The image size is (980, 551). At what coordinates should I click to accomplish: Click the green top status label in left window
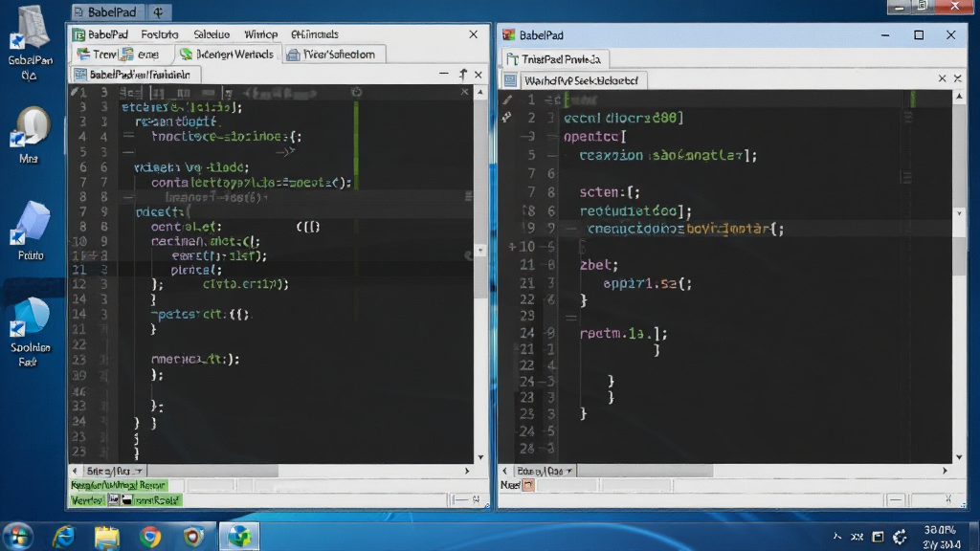(118, 485)
